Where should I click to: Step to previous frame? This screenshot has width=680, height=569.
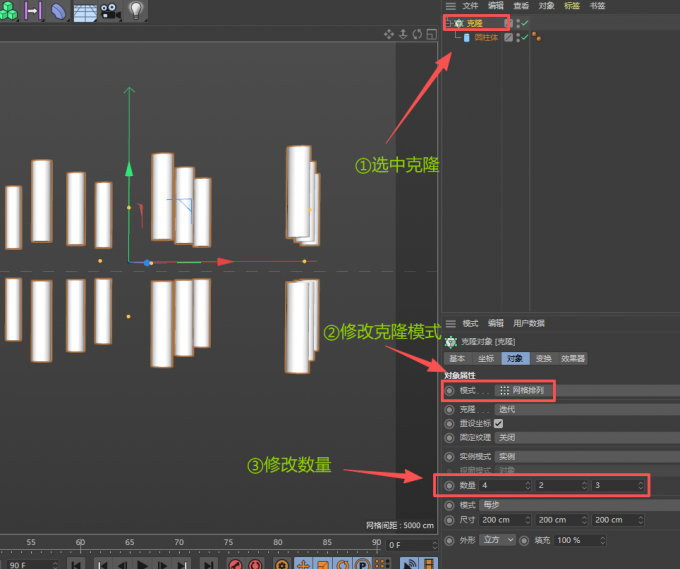pyautogui.click(x=123, y=565)
